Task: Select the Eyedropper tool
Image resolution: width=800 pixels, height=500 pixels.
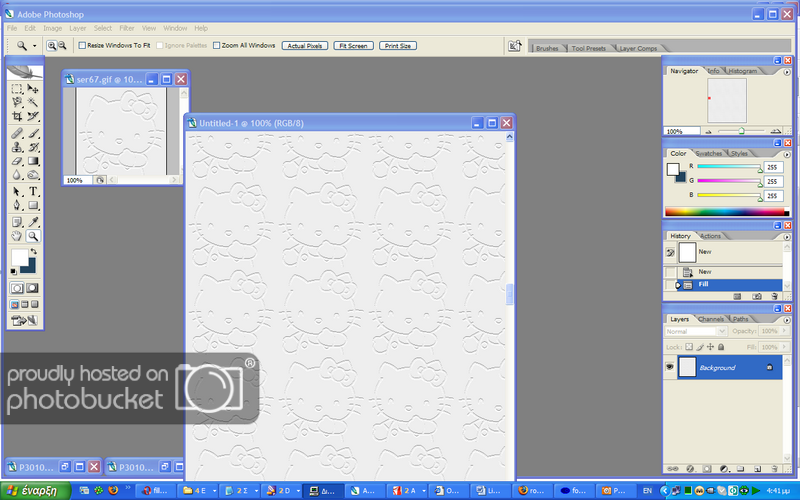Action: (x=33, y=221)
